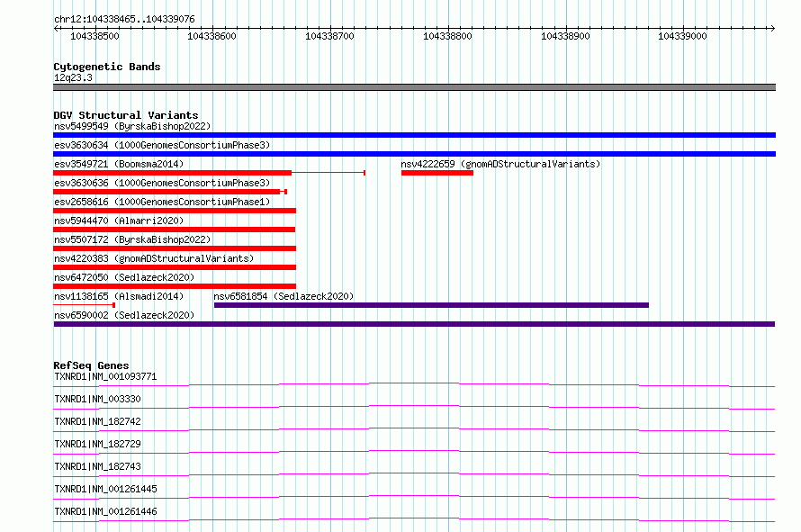Click the thin red extension line of esv3549721
The width and height of the screenshot is (801, 532).
click(328, 173)
